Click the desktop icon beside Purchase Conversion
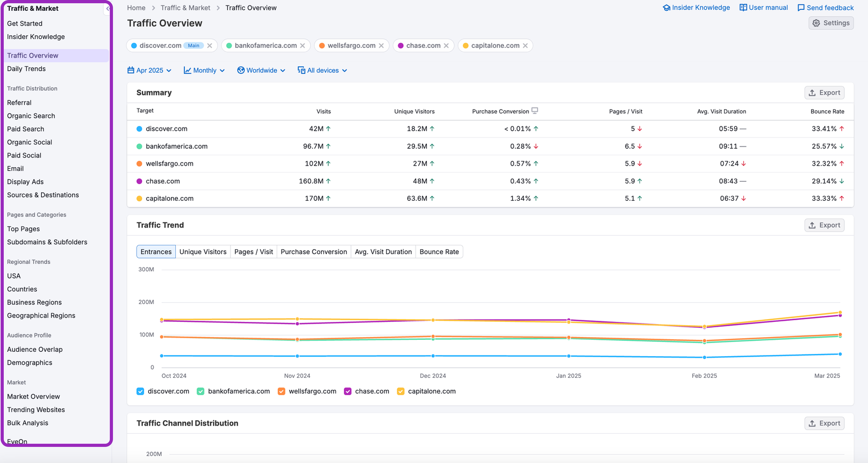Image resolution: width=868 pixels, height=463 pixels. (535, 111)
